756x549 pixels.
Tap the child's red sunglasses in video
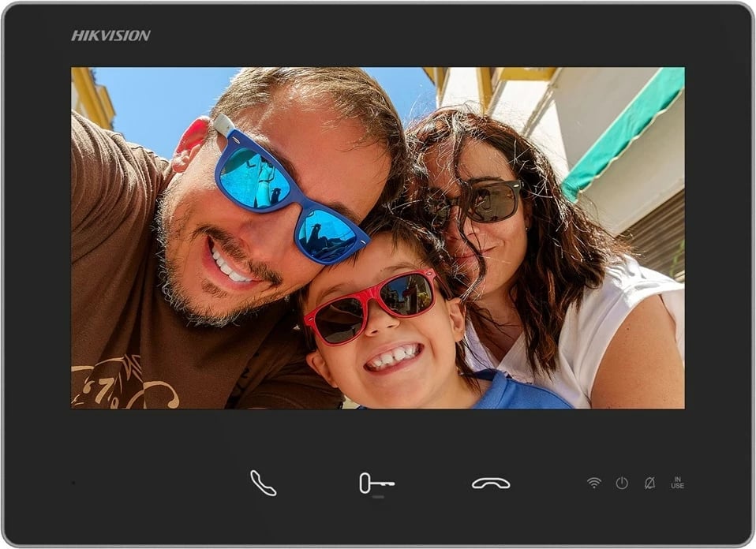(371, 303)
